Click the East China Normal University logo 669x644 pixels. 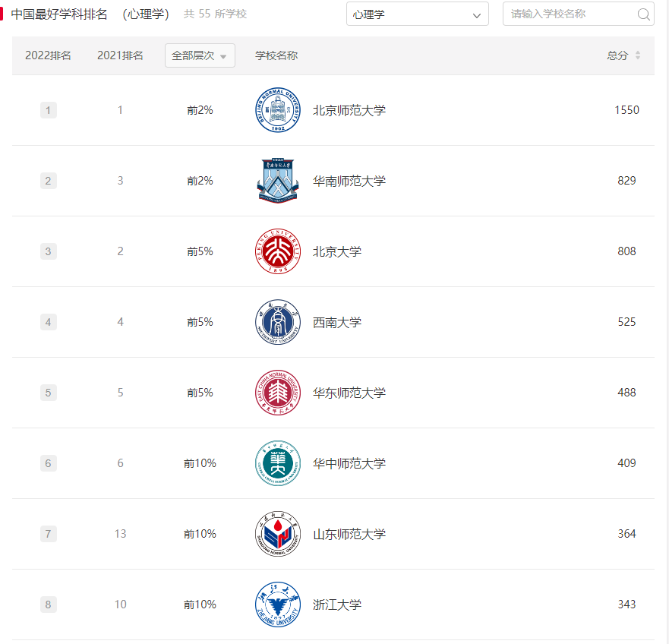click(x=278, y=393)
